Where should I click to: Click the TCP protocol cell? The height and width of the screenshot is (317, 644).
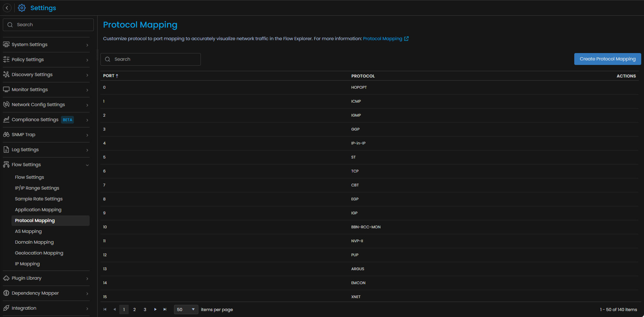pyautogui.click(x=355, y=171)
